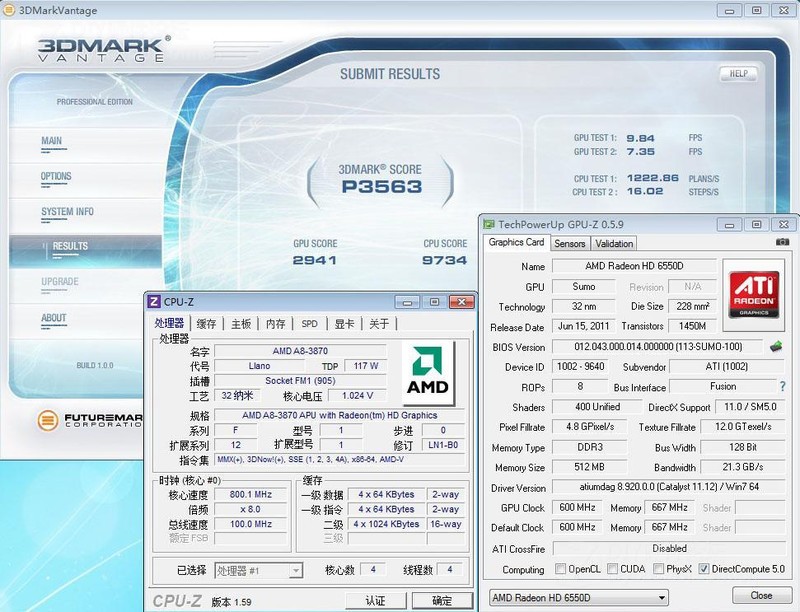The height and width of the screenshot is (612, 800).
Task: Switch to the 缓存 tab in CPU-Z
Action: [206, 324]
